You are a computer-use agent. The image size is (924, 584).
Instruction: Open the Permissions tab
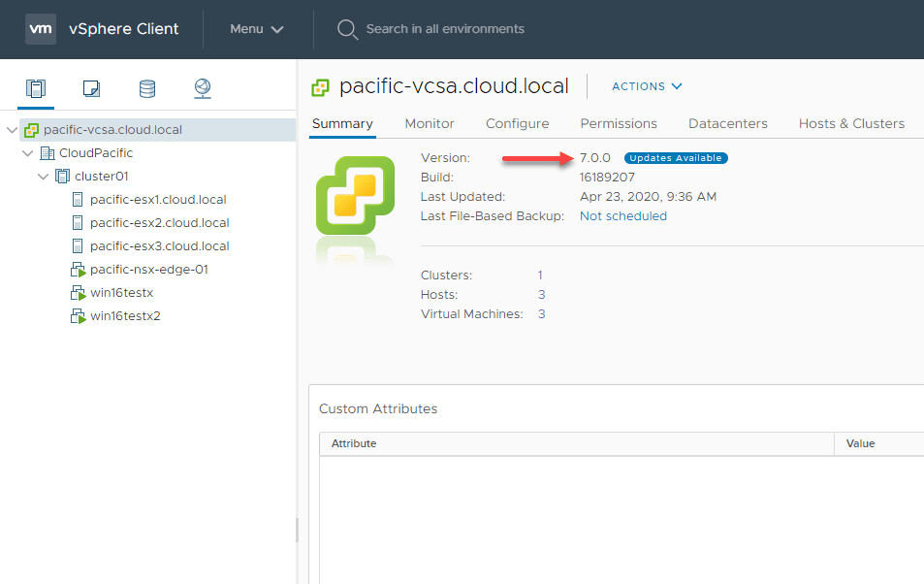click(x=619, y=123)
